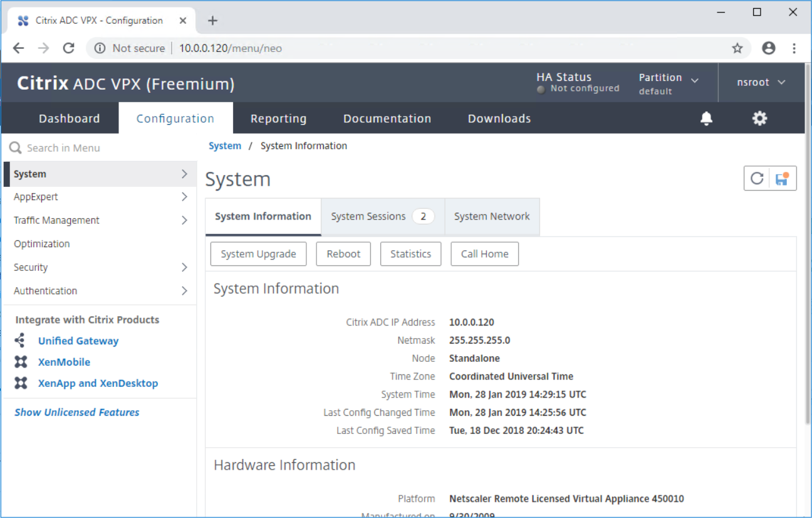Click the HA Status indicator dot
Image resolution: width=812 pixels, height=518 pixels.
click(x=541, y=89)
